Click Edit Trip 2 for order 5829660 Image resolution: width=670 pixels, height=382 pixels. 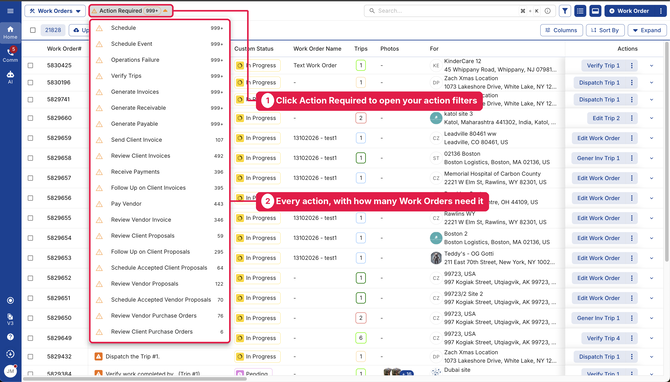click(606, 118)
